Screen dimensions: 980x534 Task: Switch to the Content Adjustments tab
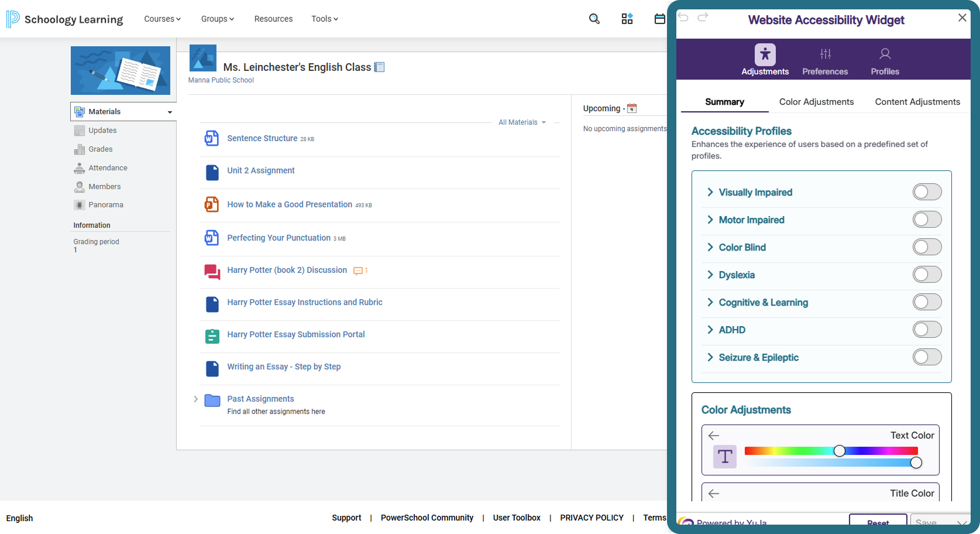917,102
